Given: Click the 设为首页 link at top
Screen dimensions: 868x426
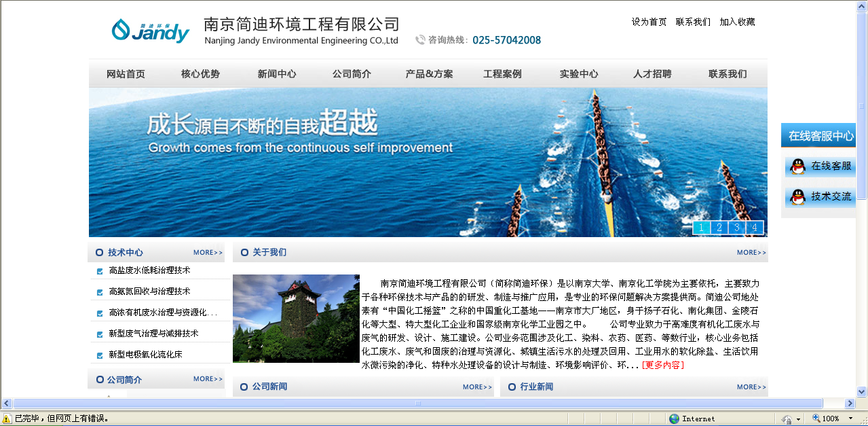Looking at the screenshot, I should (x=649, y=22).
